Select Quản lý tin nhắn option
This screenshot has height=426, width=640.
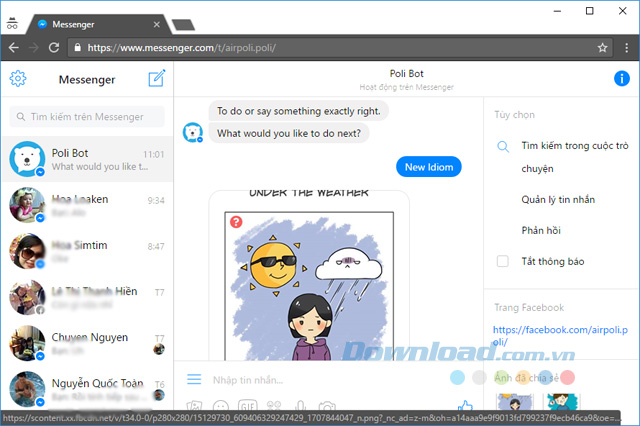[x=558, y=200]
